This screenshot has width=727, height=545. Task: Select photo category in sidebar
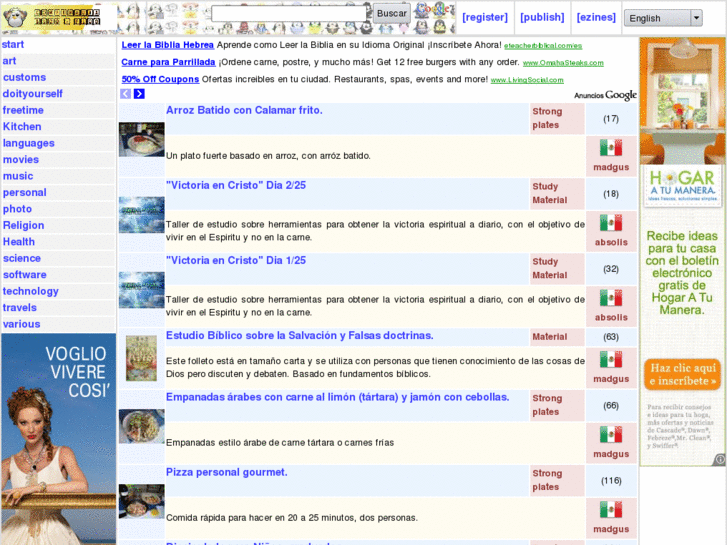coord(17,209)
